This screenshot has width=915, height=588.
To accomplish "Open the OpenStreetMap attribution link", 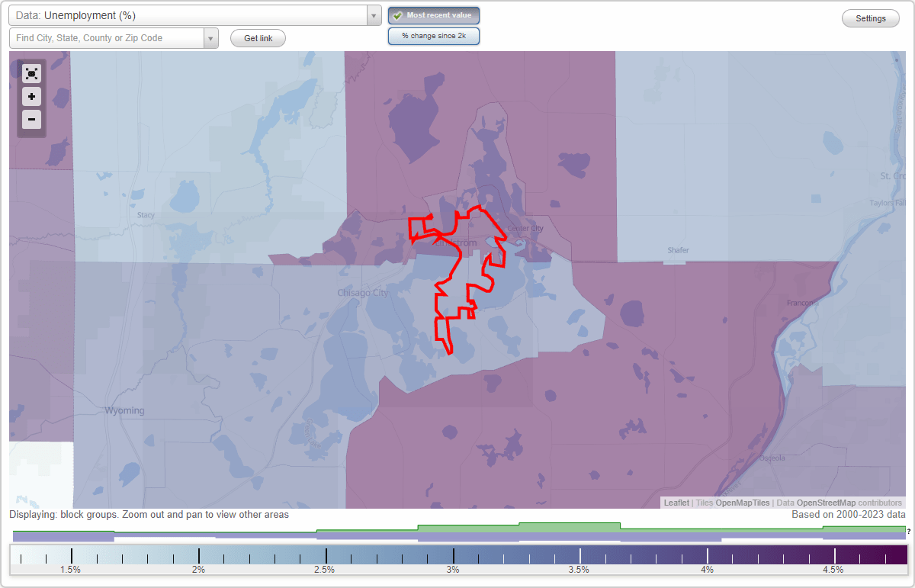I will [826, 503].
